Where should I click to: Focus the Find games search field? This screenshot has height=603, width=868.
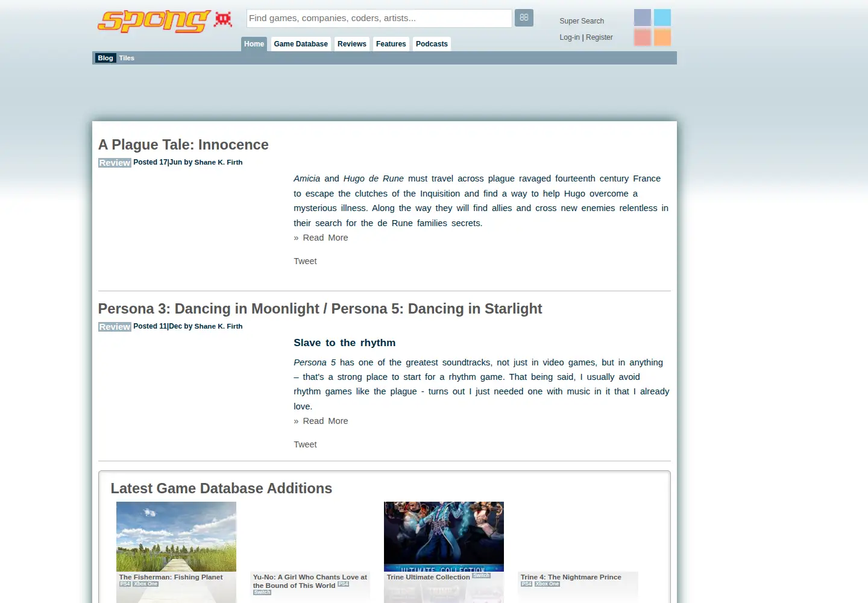click(379, 18)
